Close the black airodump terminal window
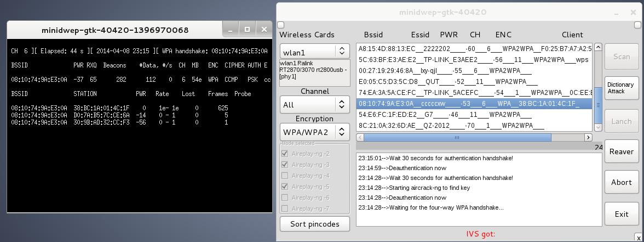 pyautogui.click(x=264, y=29)
